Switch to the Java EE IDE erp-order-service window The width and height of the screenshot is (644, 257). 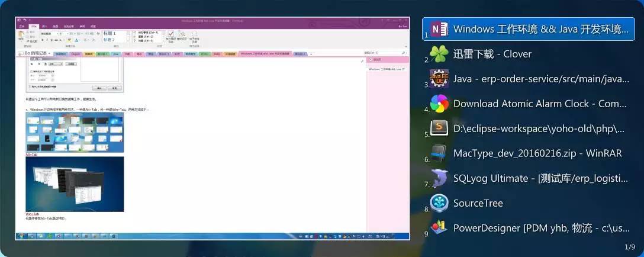(x=528, y=79)
